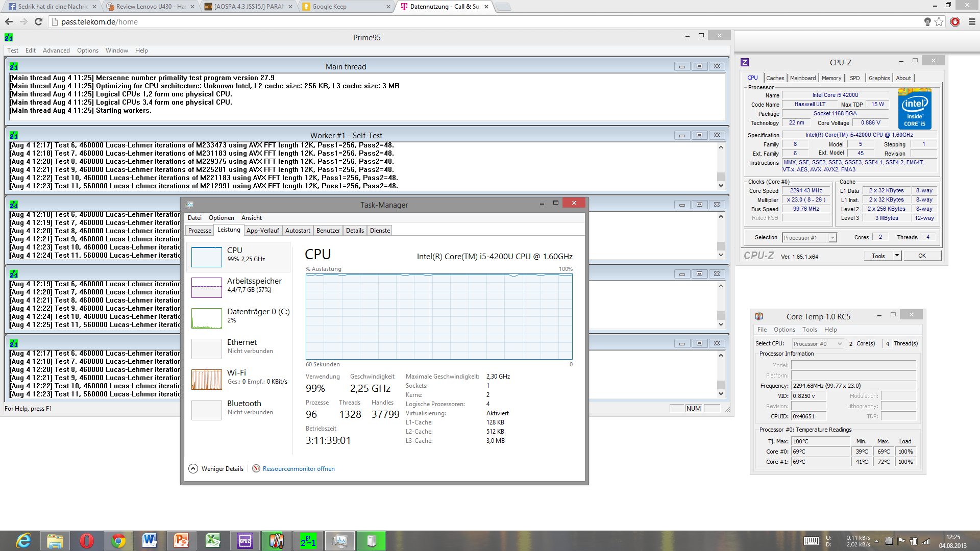Screen dimensions: 980x551
Task: Expand the CPU-Z Processor selection dropdown
Action: pyautogui.click(x=832, y=238)
